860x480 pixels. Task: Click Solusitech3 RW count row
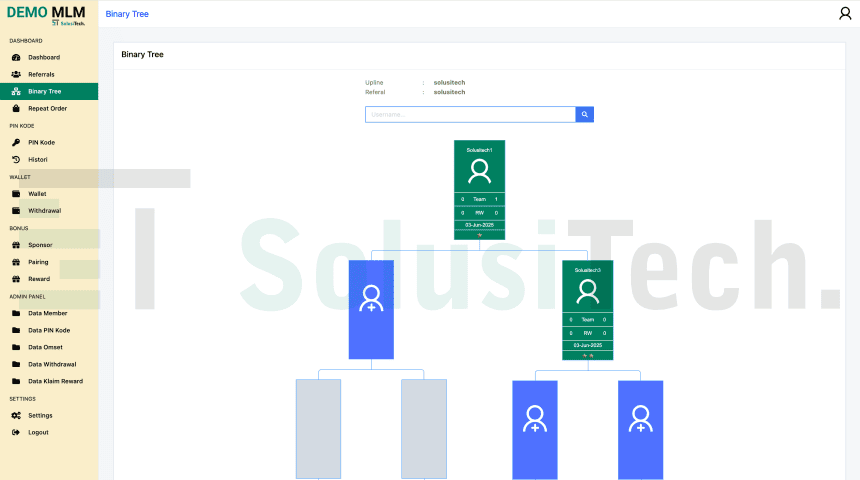tap(587, 333)
